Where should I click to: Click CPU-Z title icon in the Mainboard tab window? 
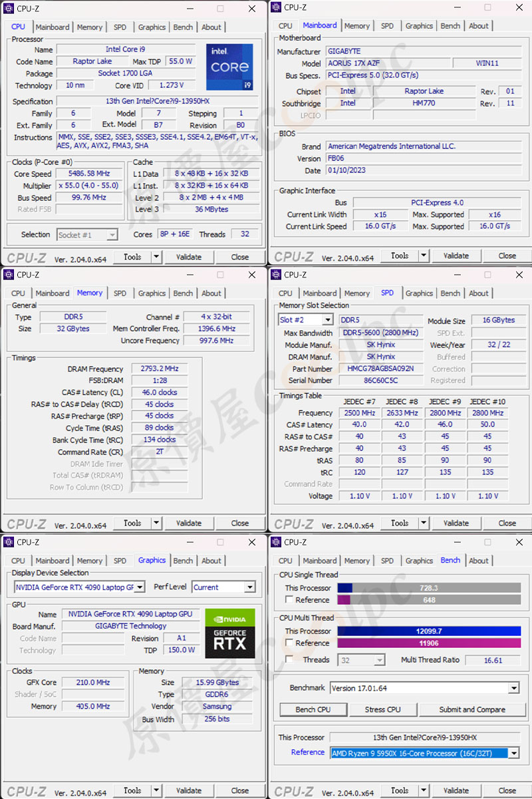tap(275, 7)
